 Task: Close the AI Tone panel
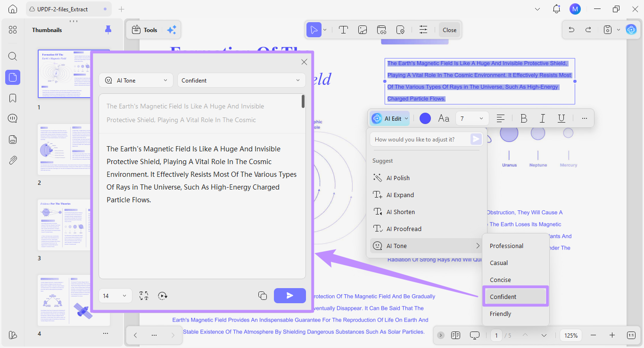pyautogui.click(x=304, y=62)
